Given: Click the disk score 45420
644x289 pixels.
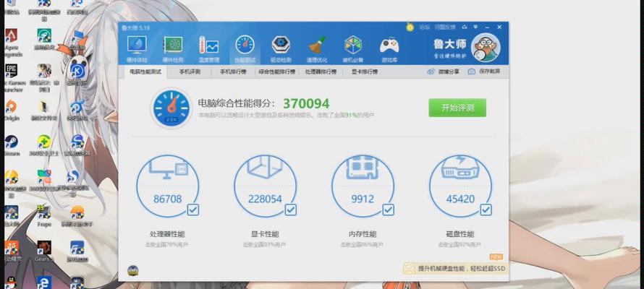Looking at the screenshot, I should (460, 199).
